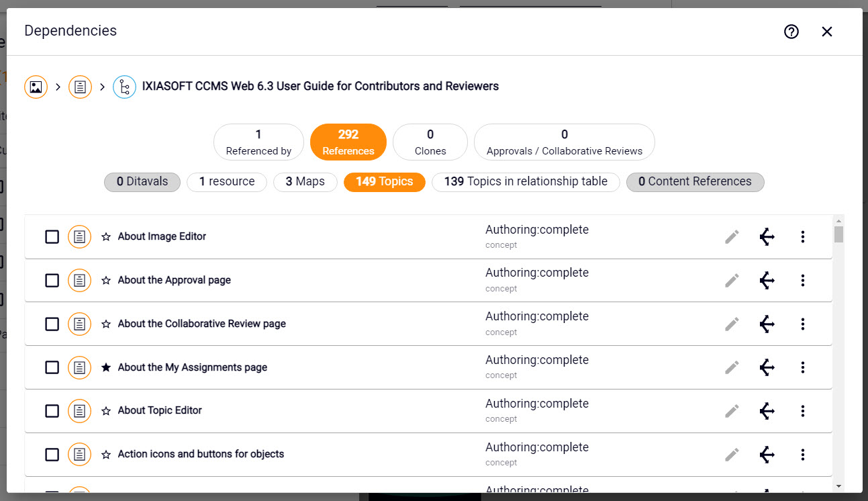Click the About the Approval page title
The image size is (868, 501).
pyautogui.click(x=175, y=280)
